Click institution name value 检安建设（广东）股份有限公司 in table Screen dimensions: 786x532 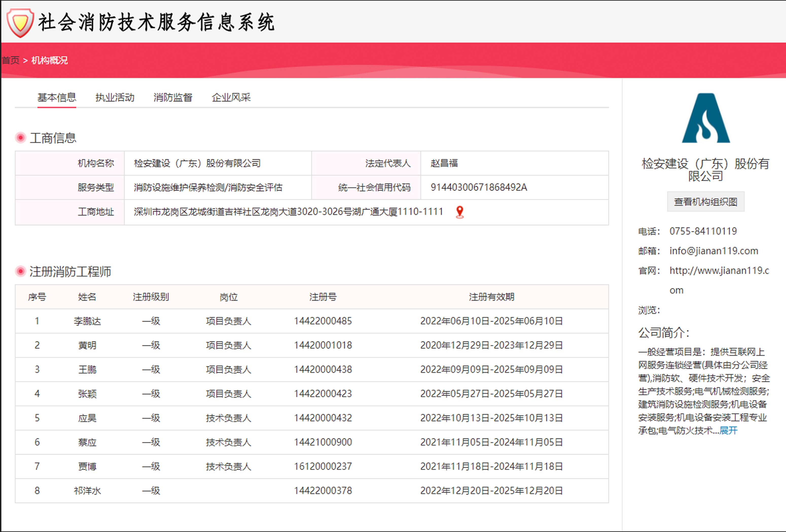(197, 163)
